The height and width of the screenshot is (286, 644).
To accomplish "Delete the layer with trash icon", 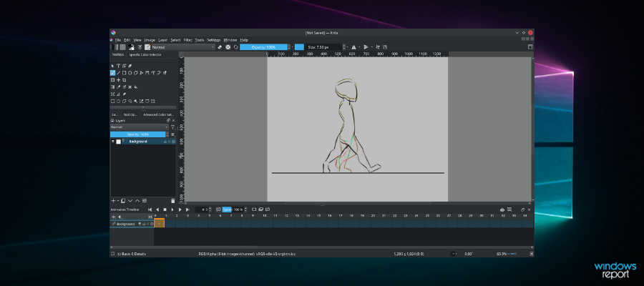I will [173, 201].
